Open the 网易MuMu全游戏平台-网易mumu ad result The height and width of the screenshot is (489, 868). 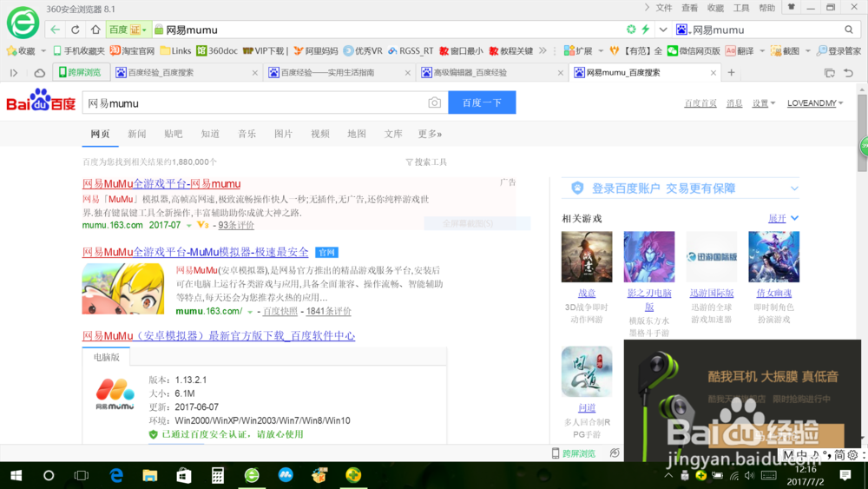(161, 184)
